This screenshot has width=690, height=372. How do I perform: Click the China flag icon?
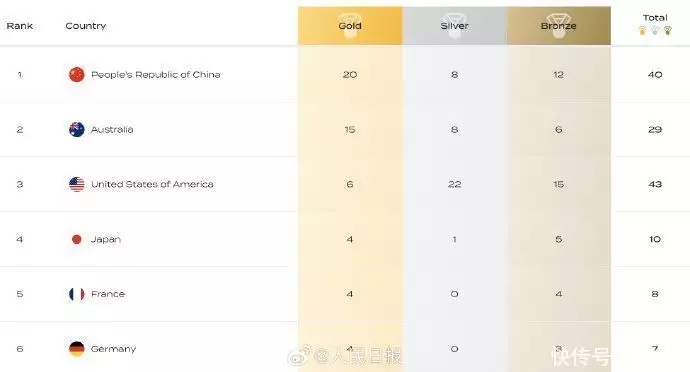77,74
